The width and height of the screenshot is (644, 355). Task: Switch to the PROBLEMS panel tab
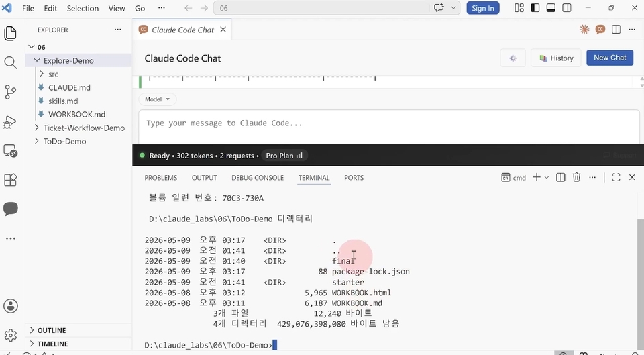click(160, 177)
